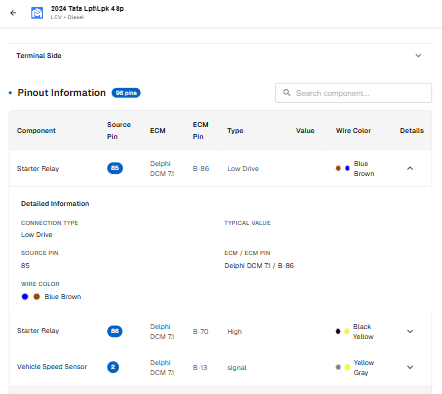Click the search magnifier icon
The width and height of the screenshot is (442, 394).
click(x=287, y=93)
